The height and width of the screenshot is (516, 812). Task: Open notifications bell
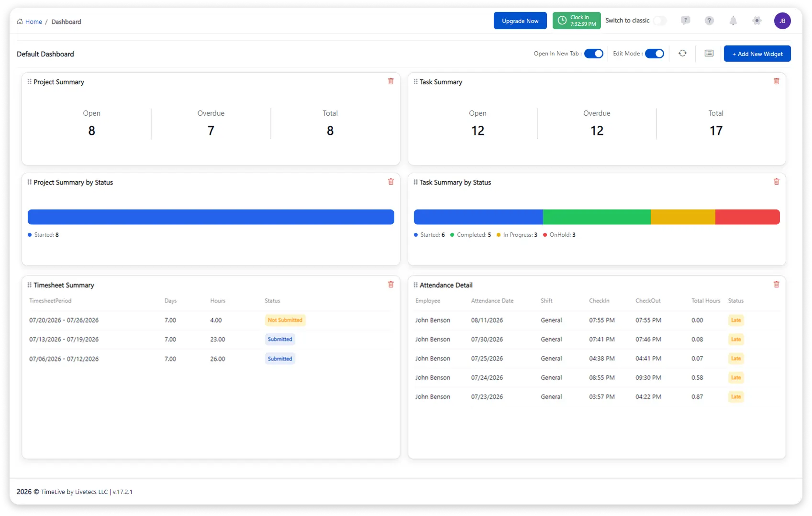pyautogui.click(x=733, y=21)
